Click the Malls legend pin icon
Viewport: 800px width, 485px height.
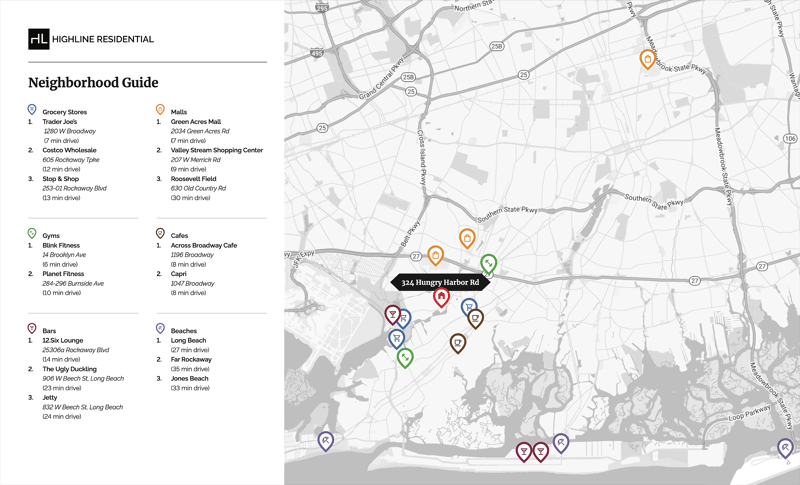tap(160, 110)
